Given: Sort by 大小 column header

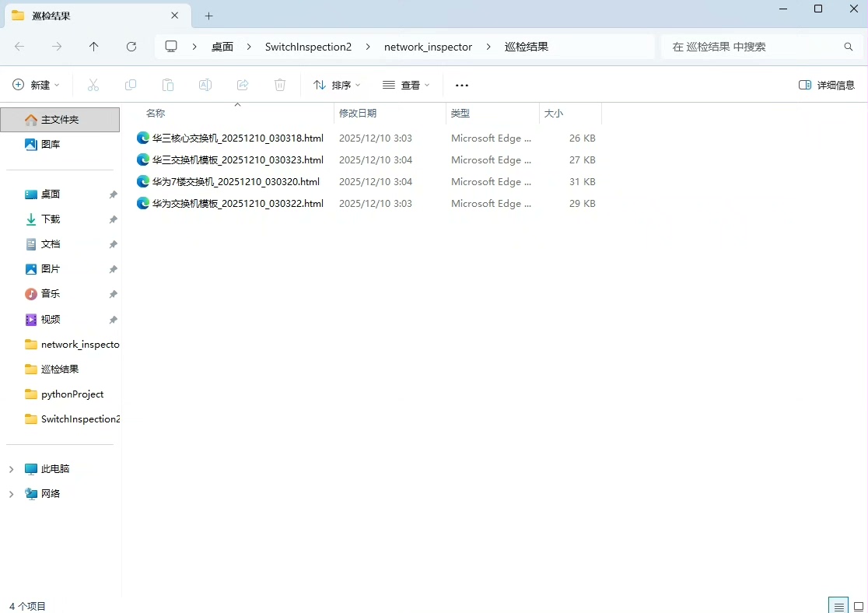Looking at the screenshot, I should [554, 113].
